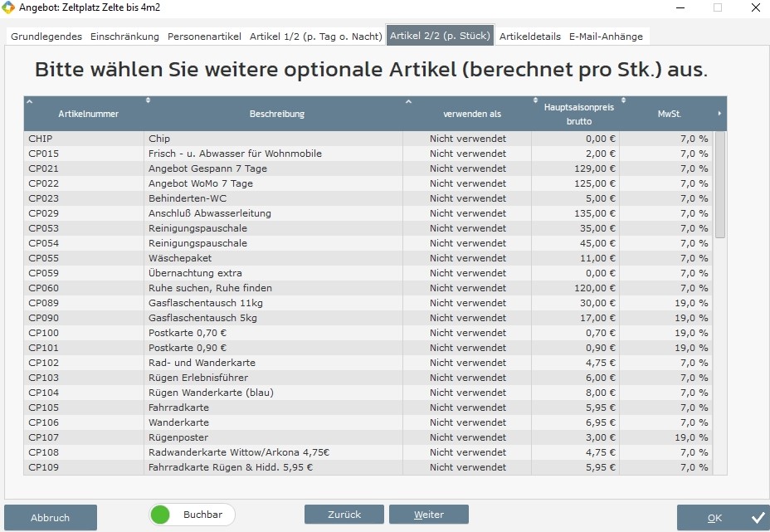This screenshot has width=770, height=532.
Task: Click the 45,00 € price of CP054
Action: click(x=575, y=243)
